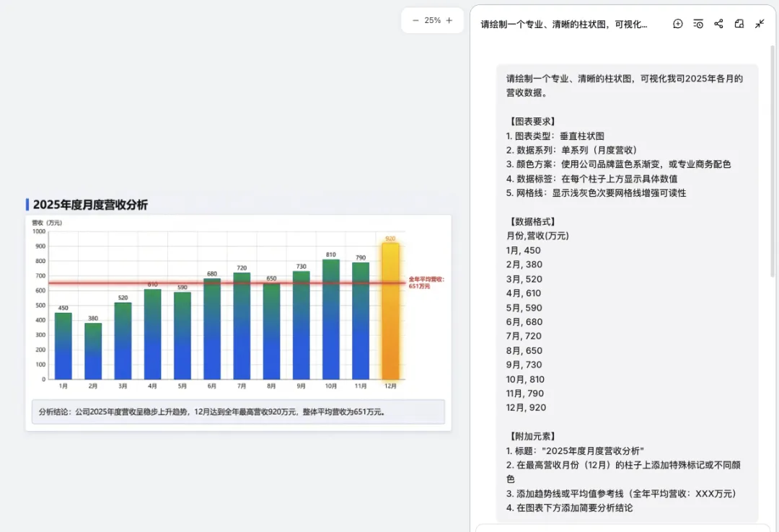Click the line 在图表下方添加简要分析结论
This screenshot has width=779, height=532.
(x=569, y=508)
